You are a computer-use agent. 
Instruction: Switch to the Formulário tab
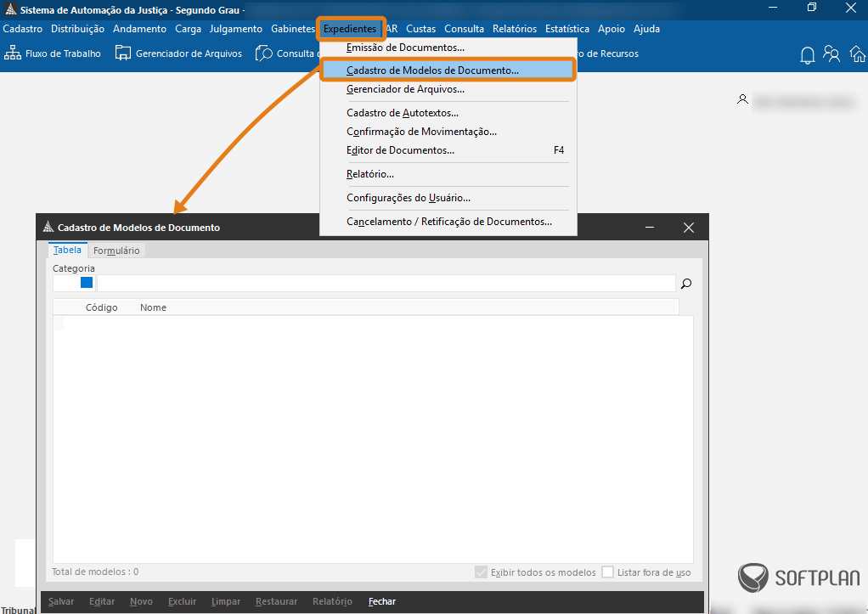tap(116, 251)
